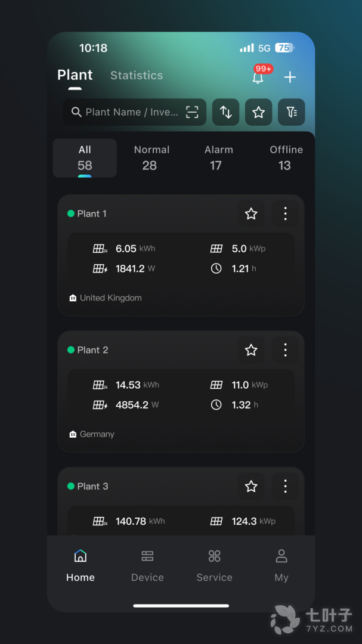Open Plant 1 three-dot options menu
362x644 pixels.
[285, 213]
